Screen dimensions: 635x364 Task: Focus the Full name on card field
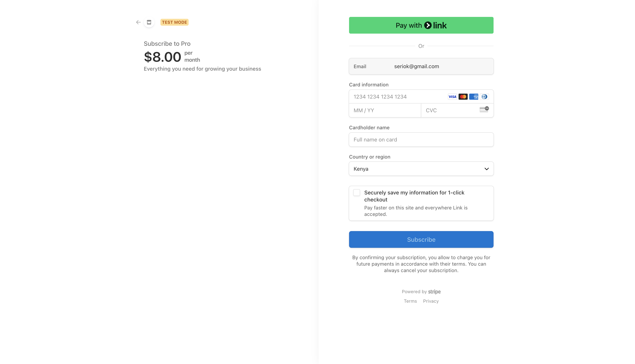coord(421,140)
